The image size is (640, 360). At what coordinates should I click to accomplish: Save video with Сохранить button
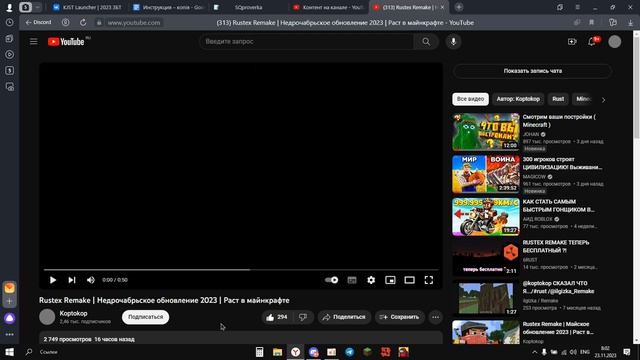[x=399, y=317]
